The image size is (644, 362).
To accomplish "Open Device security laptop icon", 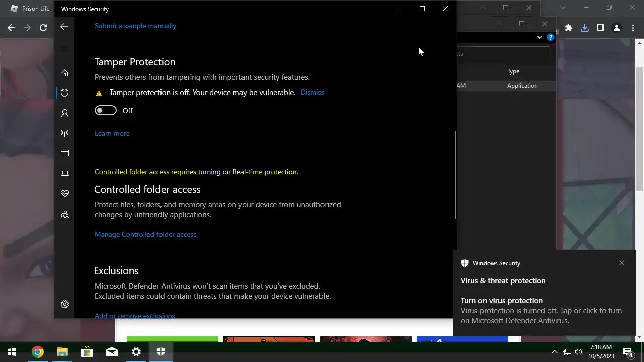I will click(x=65, y=173).
